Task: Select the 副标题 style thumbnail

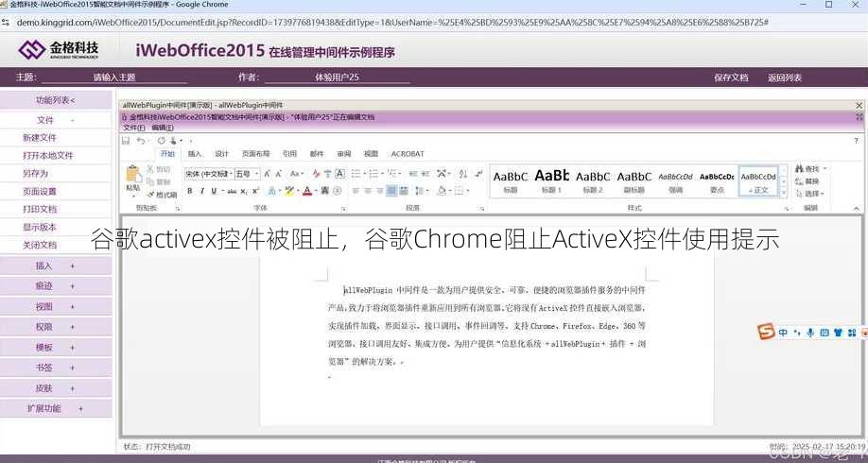Action: coord(634,180)
